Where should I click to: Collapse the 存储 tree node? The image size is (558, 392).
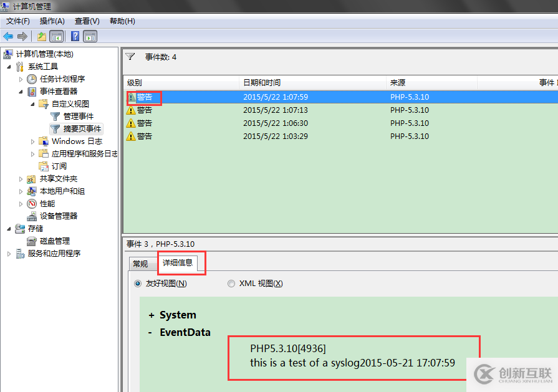pos(9,229)
